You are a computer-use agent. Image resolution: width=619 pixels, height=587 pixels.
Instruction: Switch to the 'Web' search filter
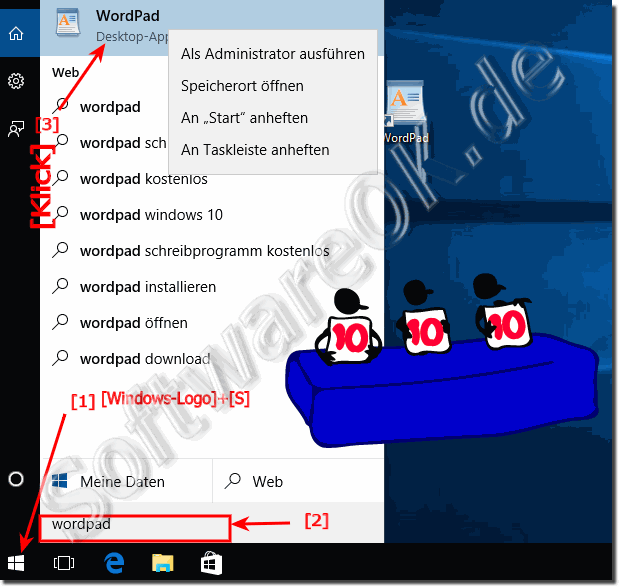(x=298, y=481)
